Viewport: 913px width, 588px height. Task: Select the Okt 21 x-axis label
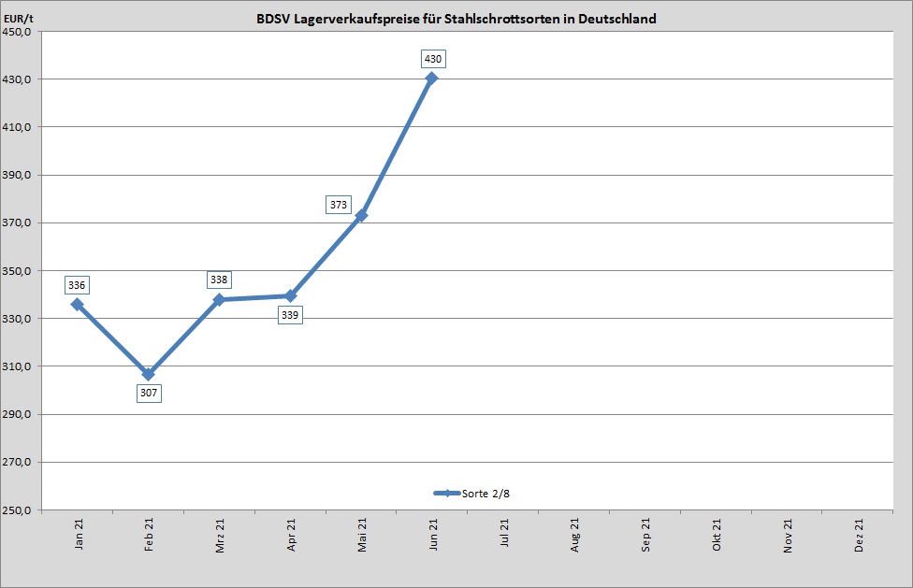(x=717, y=537)
